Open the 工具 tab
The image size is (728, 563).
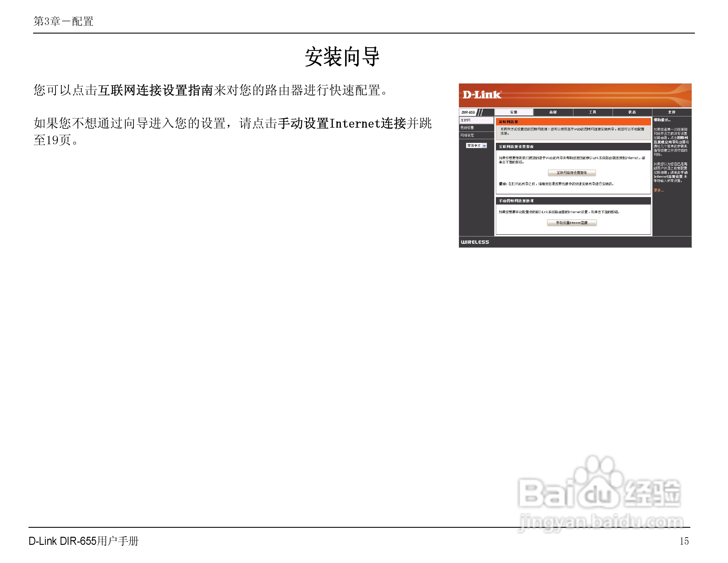[x=592, y=112]
